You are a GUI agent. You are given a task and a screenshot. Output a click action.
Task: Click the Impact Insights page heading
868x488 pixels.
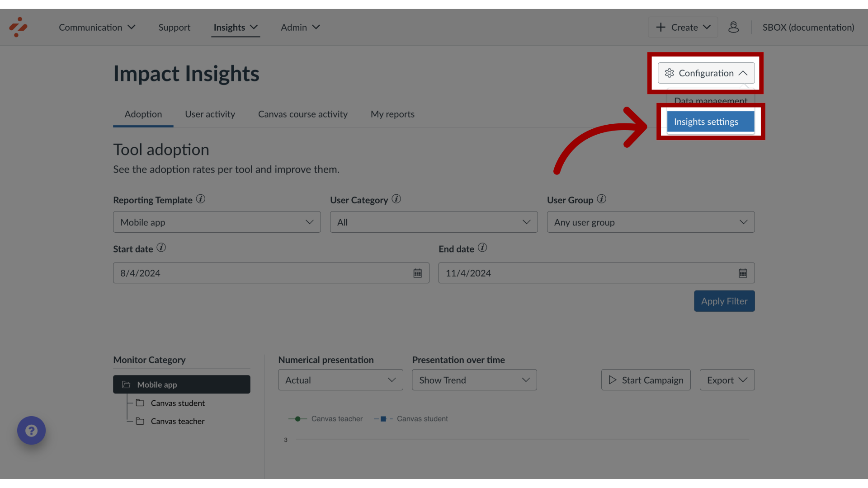(x=186, y=74)
